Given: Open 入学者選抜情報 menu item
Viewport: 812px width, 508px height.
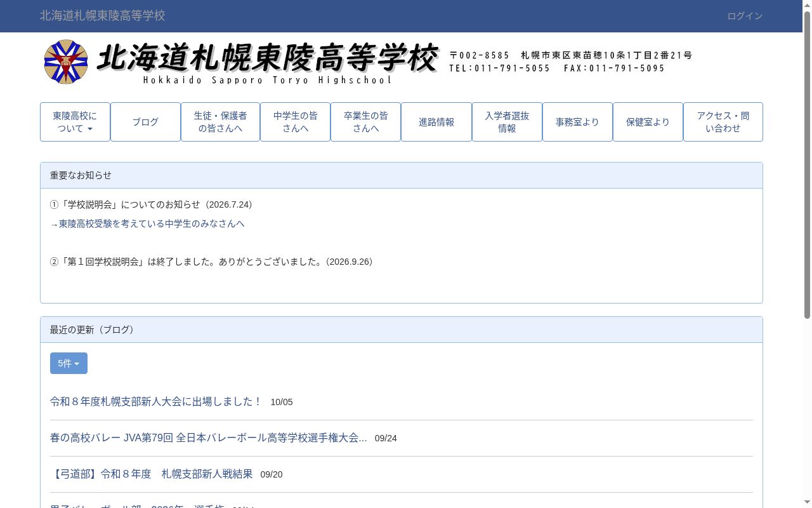Looking at the screenshot, I should [x=507, y=122].
